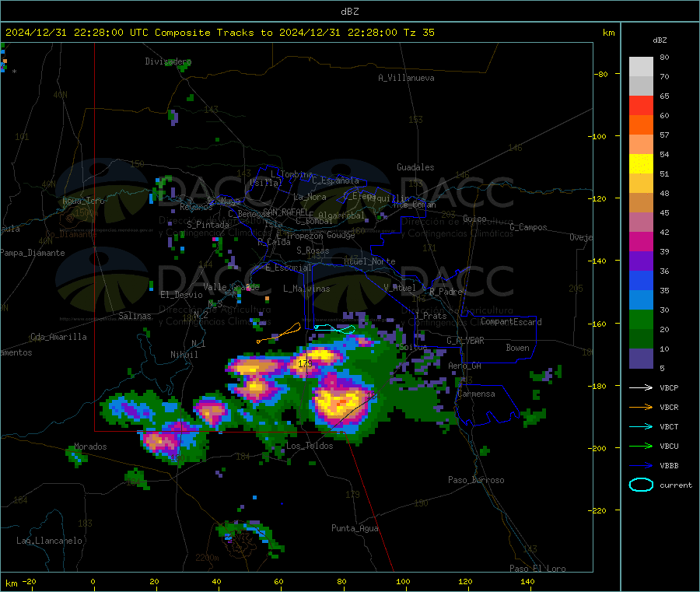Click the 'Pampa_Diamante' map label
700x592 pixels.
(32, 253)
